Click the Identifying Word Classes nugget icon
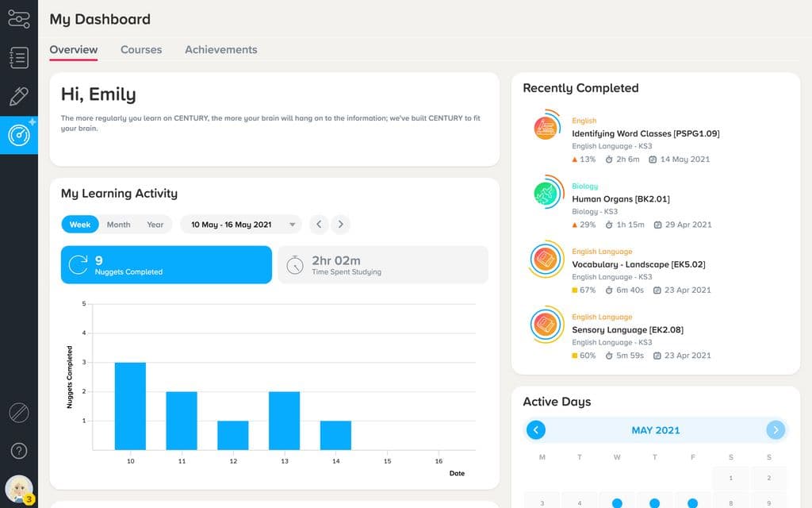This screenshot has height=508, width=812. pos(546,128)
